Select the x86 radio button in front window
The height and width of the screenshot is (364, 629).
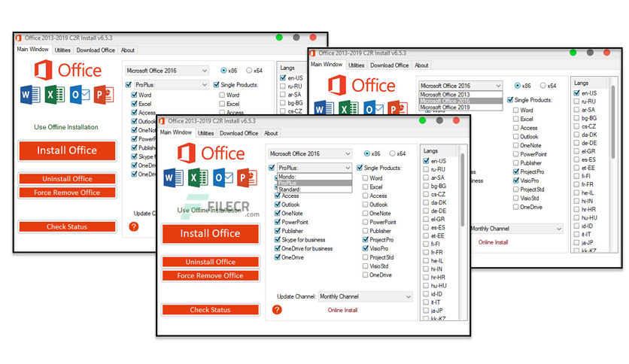point(366,153)
